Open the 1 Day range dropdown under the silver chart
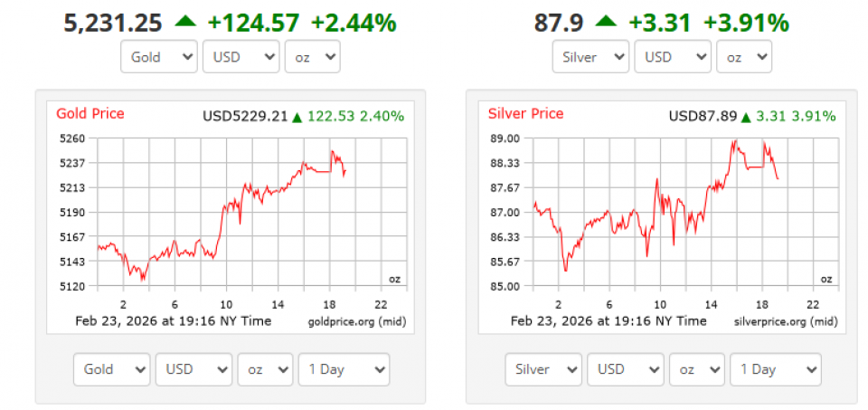The width and height of the screenshot is (868, 410). click(776, 369)
